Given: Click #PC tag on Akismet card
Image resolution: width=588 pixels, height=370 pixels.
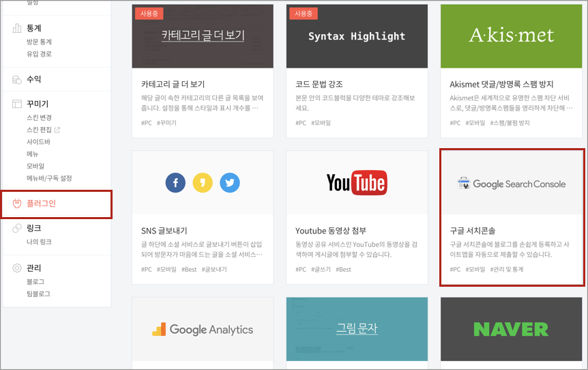Looking at the screenshot, I should click(x=455, y=123).
